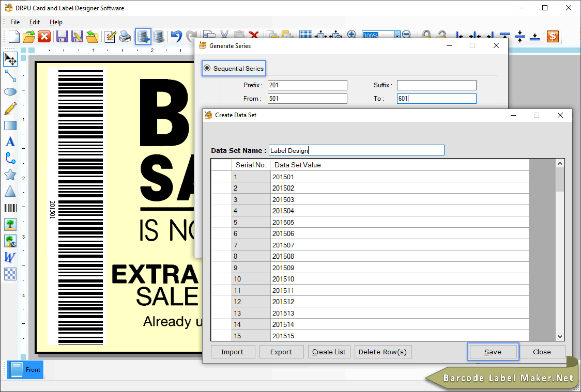Undo the last action with the blue arrow
The image size is (581, 392).
(176, 37)
